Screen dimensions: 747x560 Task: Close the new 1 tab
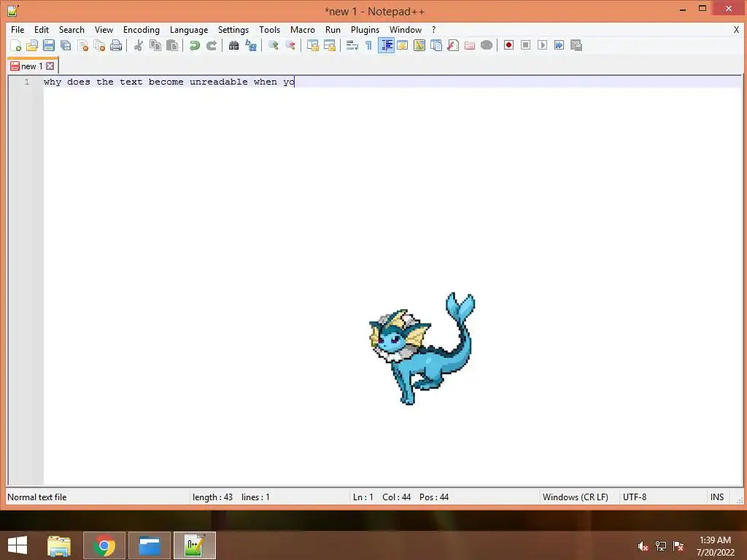[x=50, y=66]
